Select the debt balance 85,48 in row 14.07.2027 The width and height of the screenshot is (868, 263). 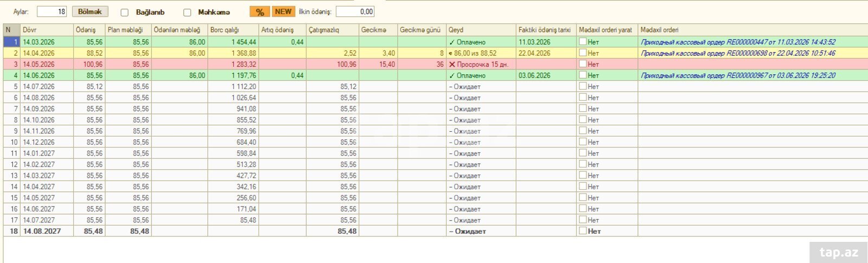click(233, 220)
